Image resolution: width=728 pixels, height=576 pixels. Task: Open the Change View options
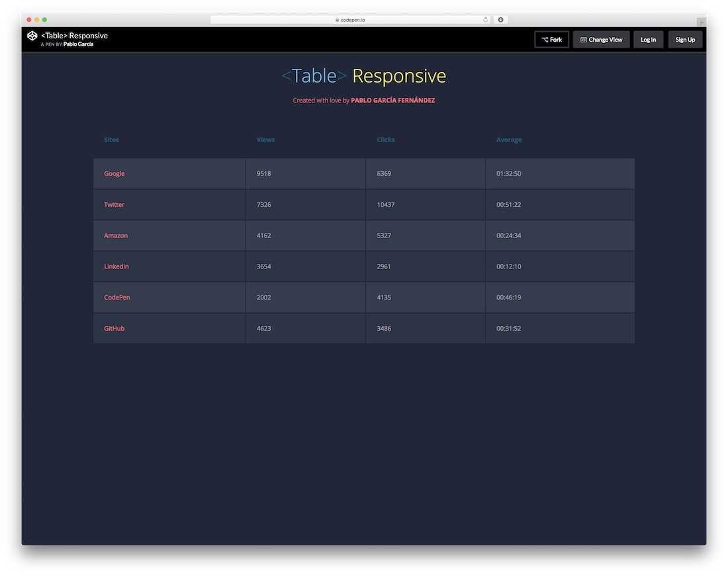pyautogui.click(x=601, y=39)
